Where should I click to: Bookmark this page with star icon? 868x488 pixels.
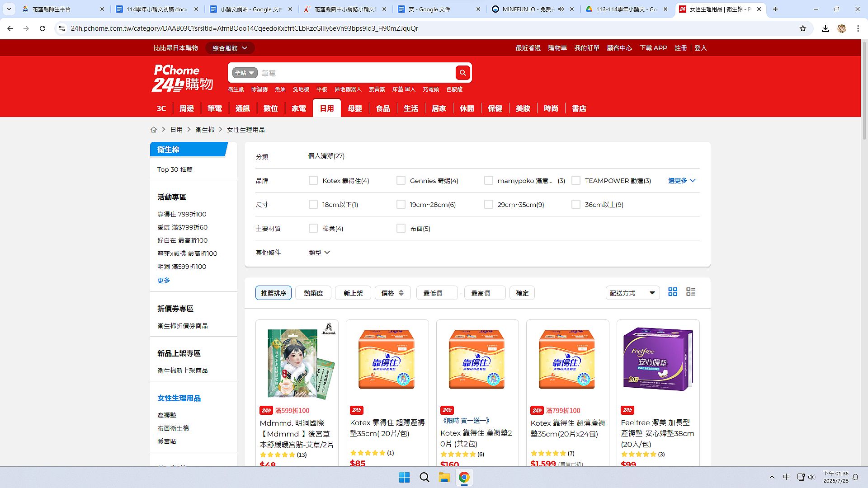pyautogui.click(x=803, y=28)
